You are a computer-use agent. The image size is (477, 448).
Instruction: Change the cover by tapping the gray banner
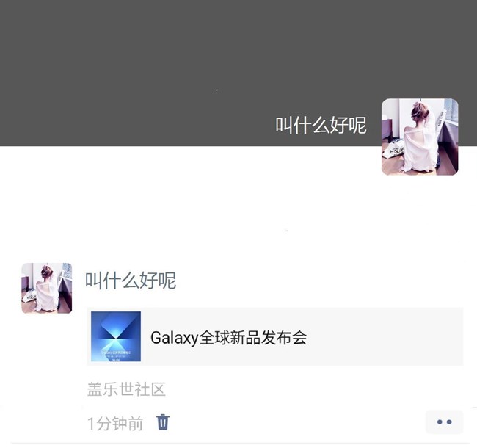(x=189, y=61)
